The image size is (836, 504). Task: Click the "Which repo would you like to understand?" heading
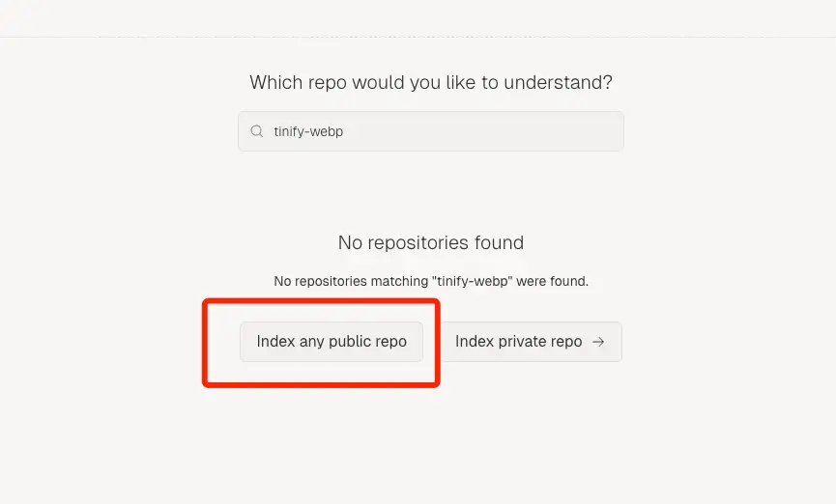click(x=431, y=83)
